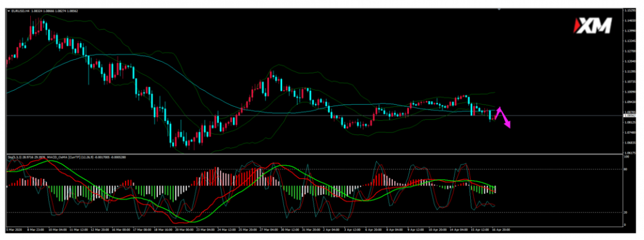Click the 24 Mar 12:00 time label
The image size is (644, 240).
[x=227, y=230]
